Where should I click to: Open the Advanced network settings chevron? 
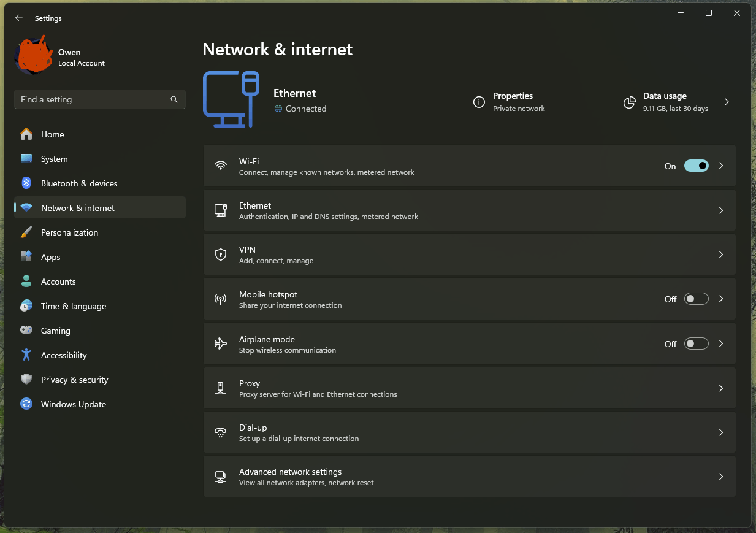tap(721, 477)
